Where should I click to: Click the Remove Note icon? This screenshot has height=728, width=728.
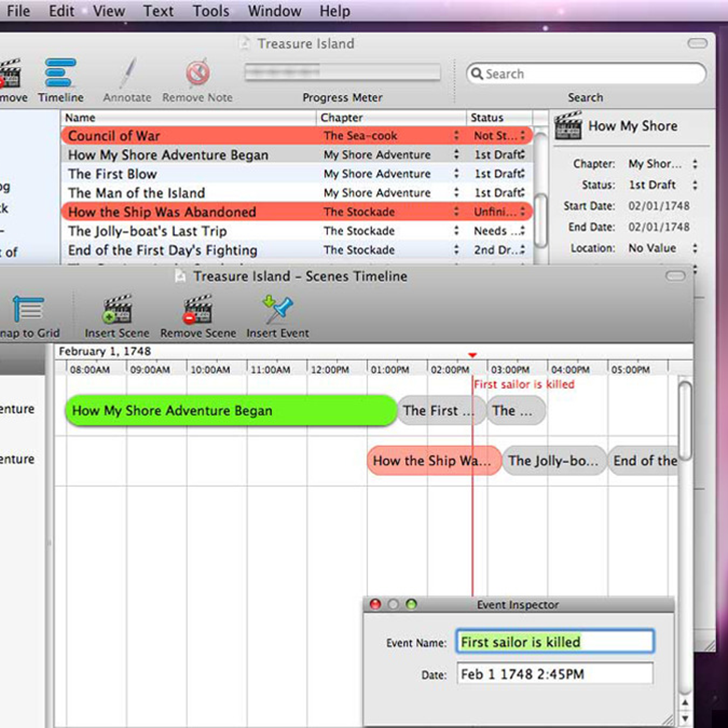click(197, 73)
